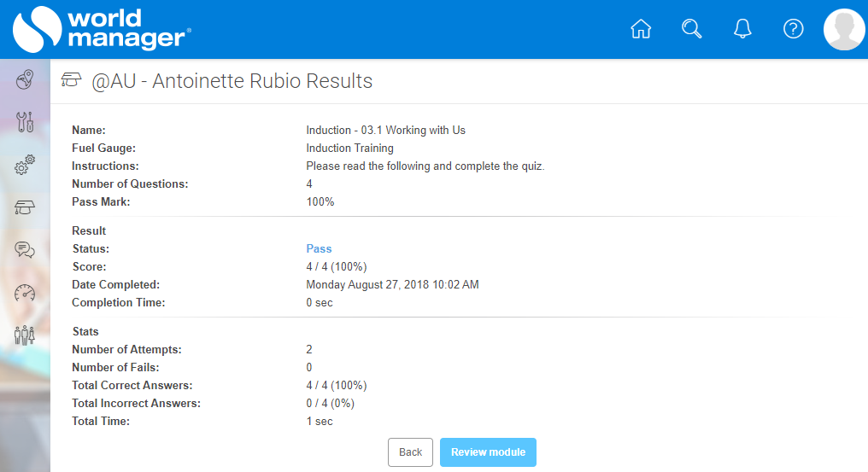Show notifications using the bell icon
868x472 pixels.
[742, 29]
